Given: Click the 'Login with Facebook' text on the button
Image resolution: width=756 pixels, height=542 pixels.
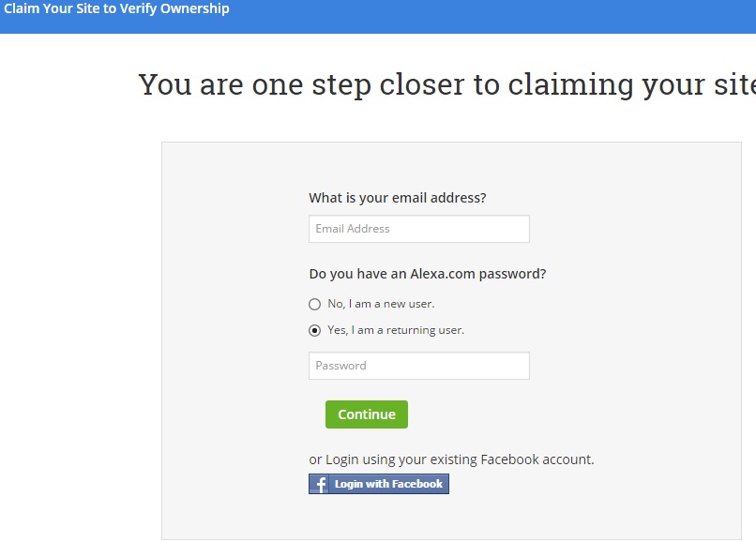Looking at the screenshot, I should [x=388, y=484].
